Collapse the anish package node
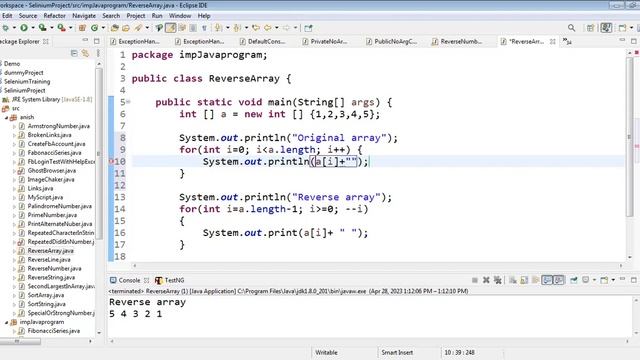Screen dimensions: 640x360 click(6, 117)
